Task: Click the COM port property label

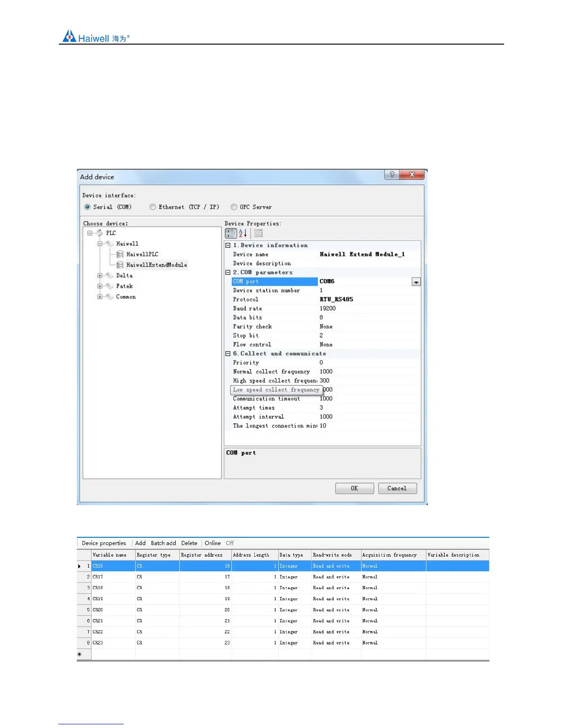Action: (x=275, y=282)
